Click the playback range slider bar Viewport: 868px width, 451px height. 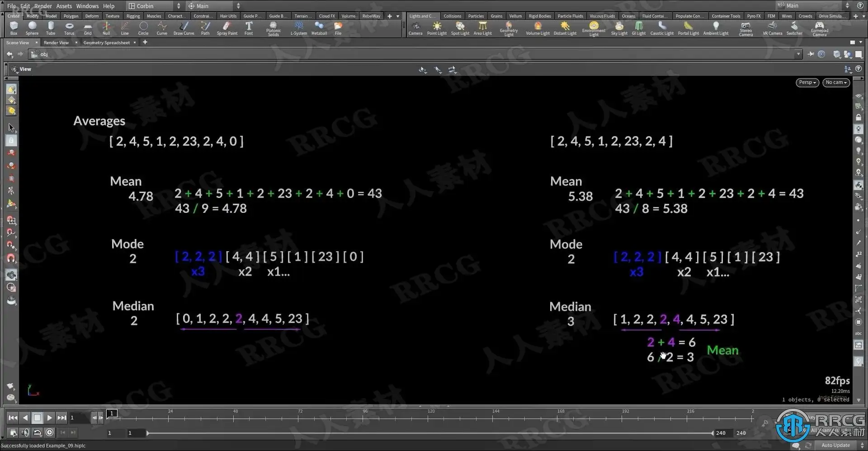430,433
